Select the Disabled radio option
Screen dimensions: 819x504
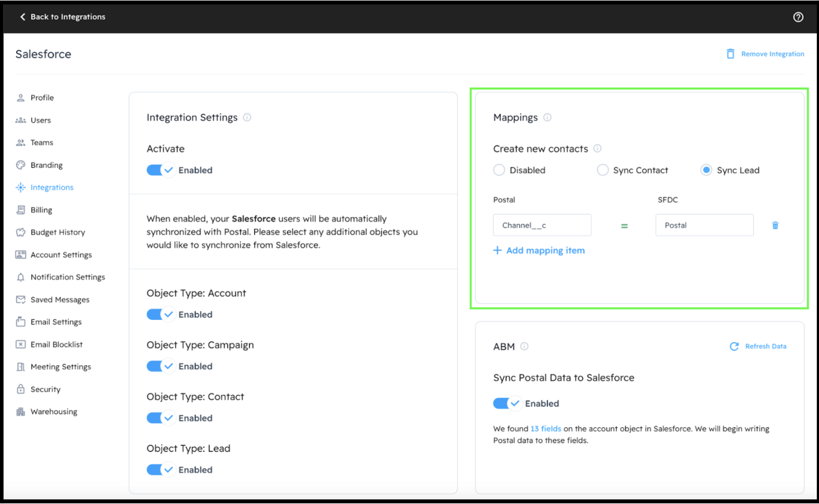pyautogui.click(x=499, y=170)
